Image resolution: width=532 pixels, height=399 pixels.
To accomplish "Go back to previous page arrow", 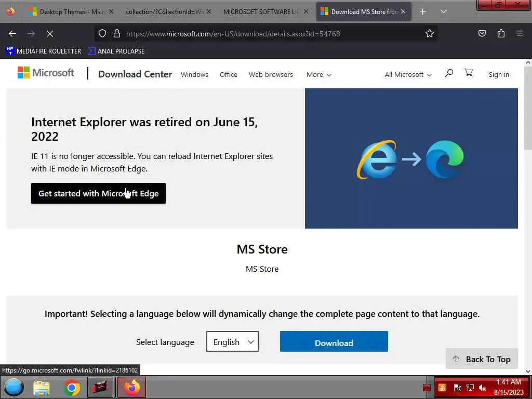I will point(12,34).
